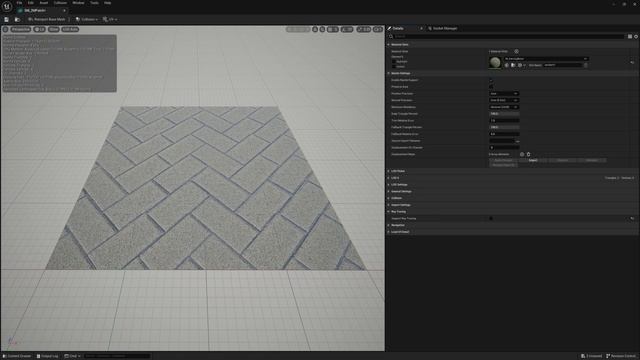Expand the LOD Settings section
640x360 pixels.
389,184
